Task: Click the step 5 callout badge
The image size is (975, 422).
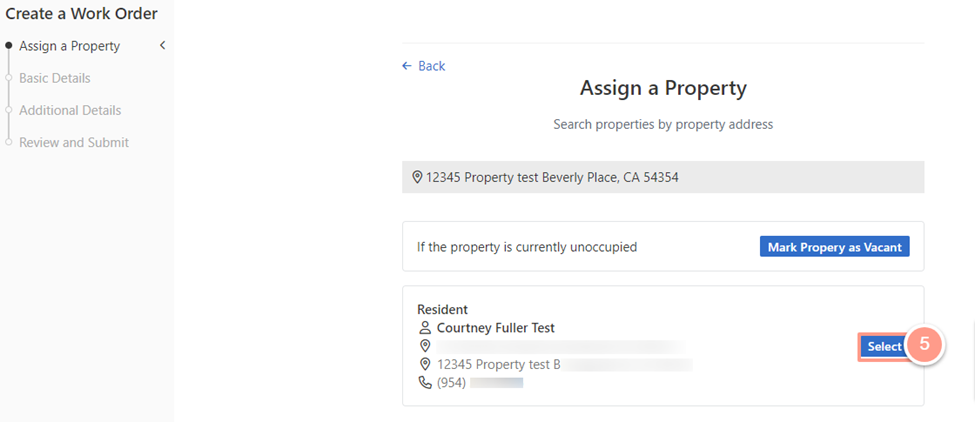Action: 924,344
